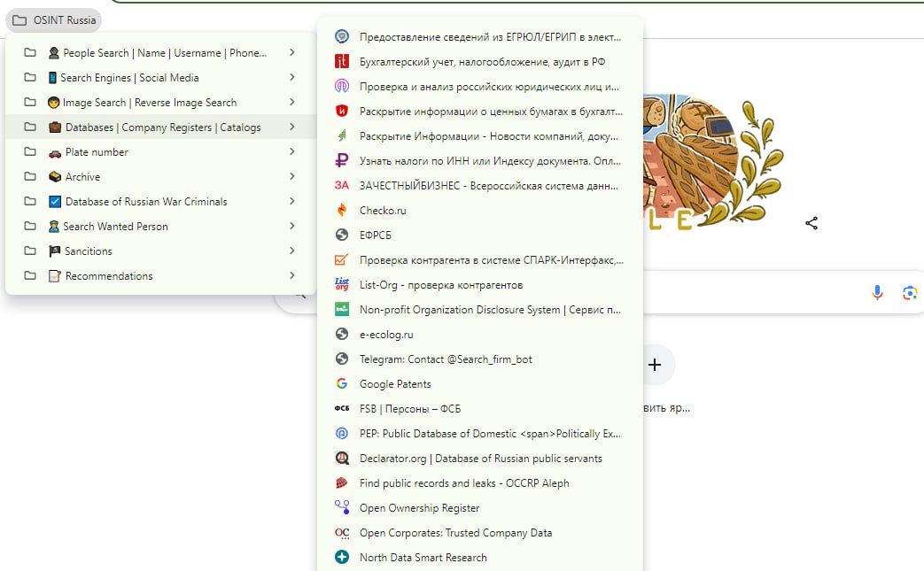Click the Google Lens image search icon

click(x=909, y=293)
